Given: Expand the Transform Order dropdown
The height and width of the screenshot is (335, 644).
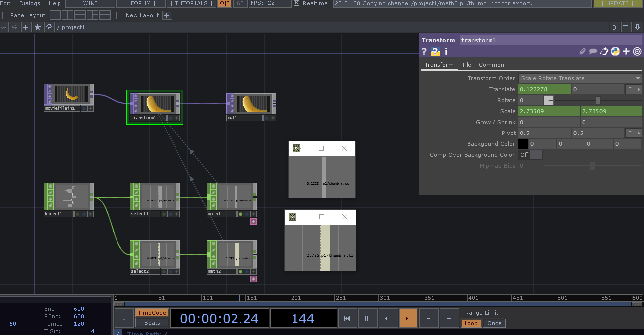Looking at the screenshot, I should click(580, 78).
